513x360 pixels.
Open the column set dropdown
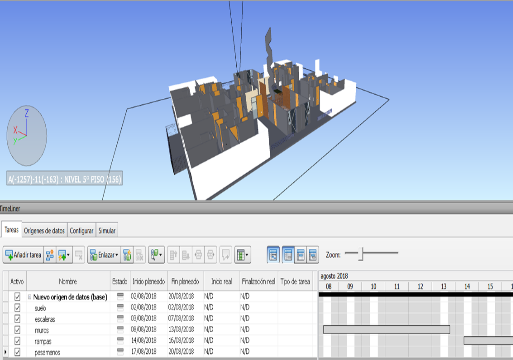pos(242,255)
